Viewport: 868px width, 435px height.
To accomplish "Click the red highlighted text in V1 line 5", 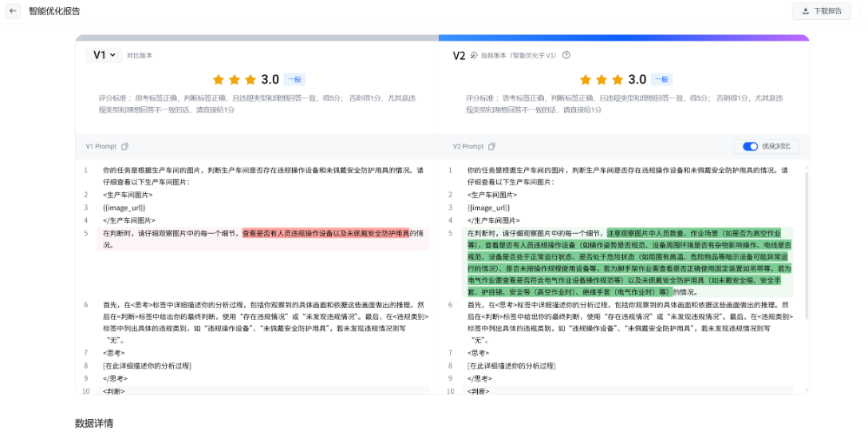I will point(326,233).
